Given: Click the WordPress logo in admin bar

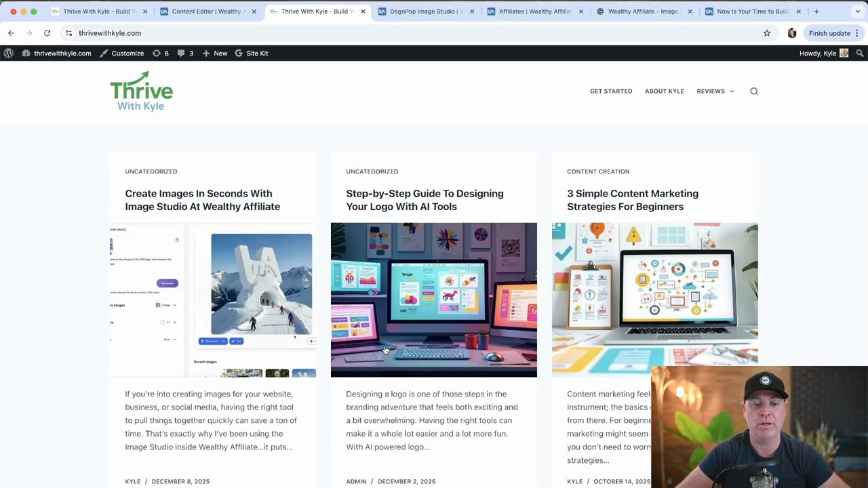Looking at the screenshot, I should coord(8,53).
